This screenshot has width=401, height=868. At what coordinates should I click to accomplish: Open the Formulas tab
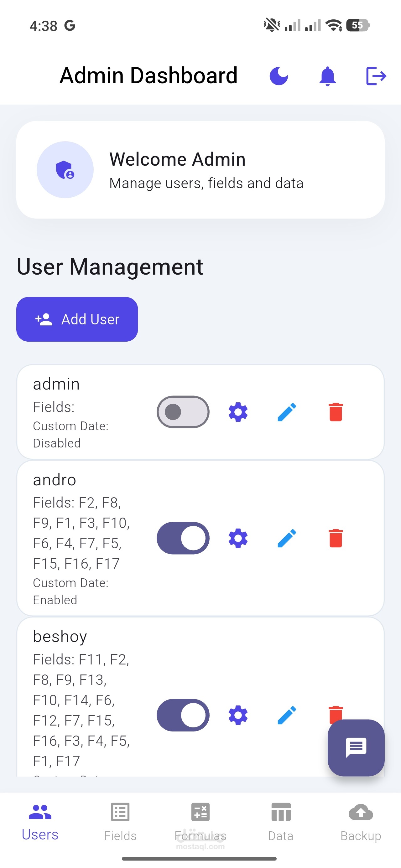[200, 822]
